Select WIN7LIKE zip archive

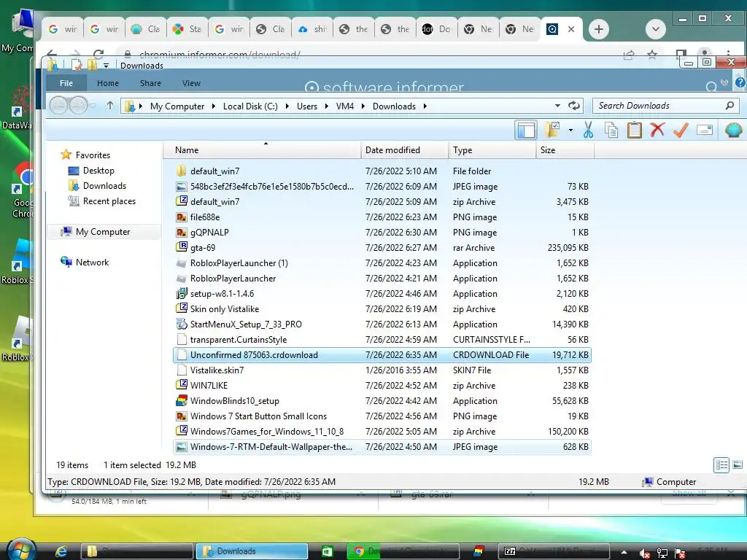coord(382,386)
